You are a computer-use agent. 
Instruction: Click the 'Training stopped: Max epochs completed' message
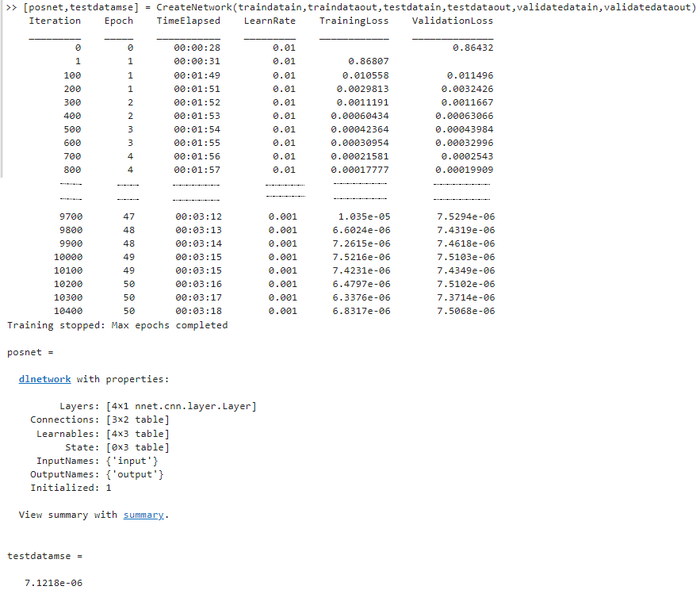117,325
